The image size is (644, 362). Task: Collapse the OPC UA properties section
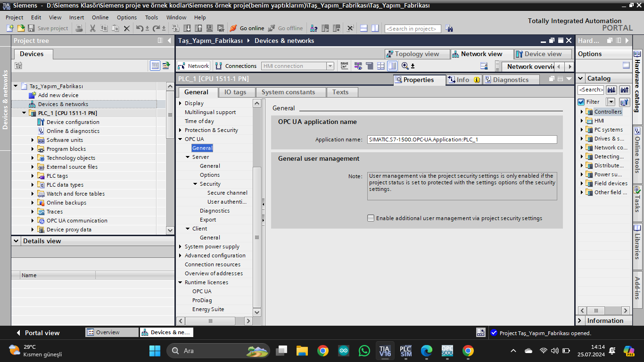click(180, 139)
